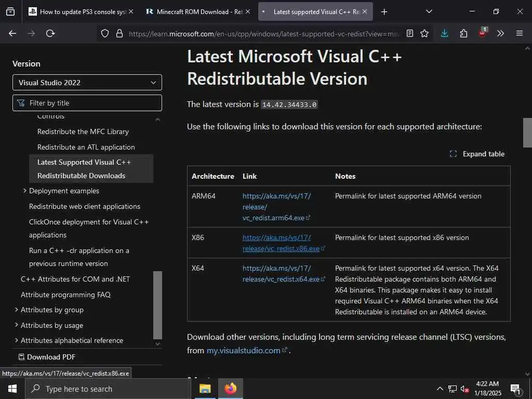Click taskbar search box
This screenshot has height=399, width=532.
108,389
